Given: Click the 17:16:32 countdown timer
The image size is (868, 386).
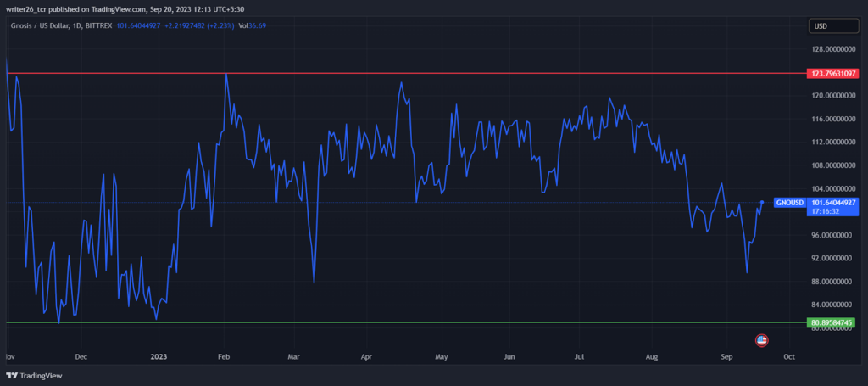Looking at the screenshot, I should tap(826, 211).
